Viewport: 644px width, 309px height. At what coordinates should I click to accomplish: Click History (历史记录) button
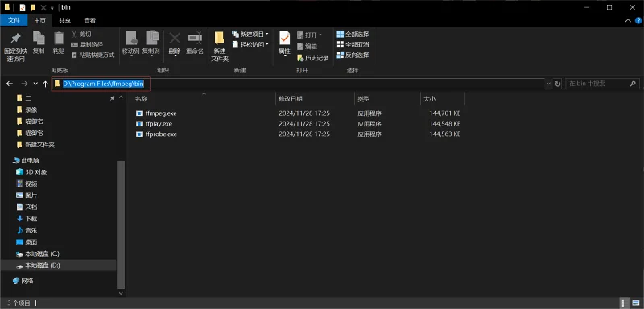point(313,58)
